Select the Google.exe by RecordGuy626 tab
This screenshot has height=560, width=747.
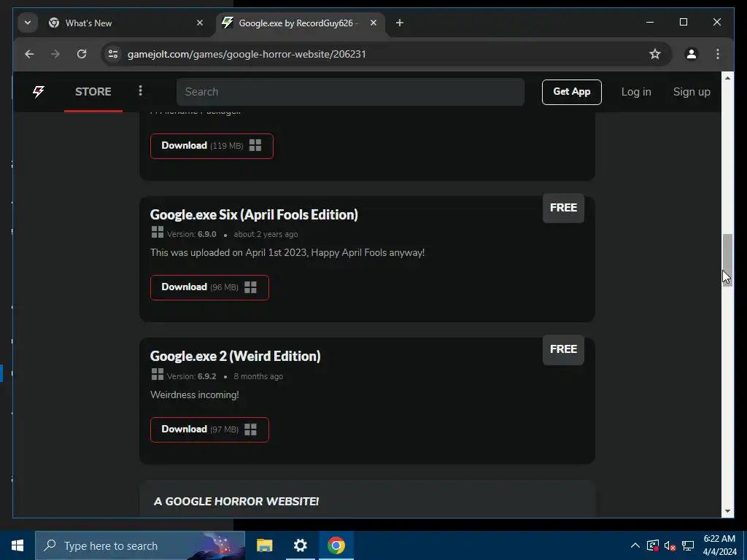pyautogui.click(x=299, y=23)
